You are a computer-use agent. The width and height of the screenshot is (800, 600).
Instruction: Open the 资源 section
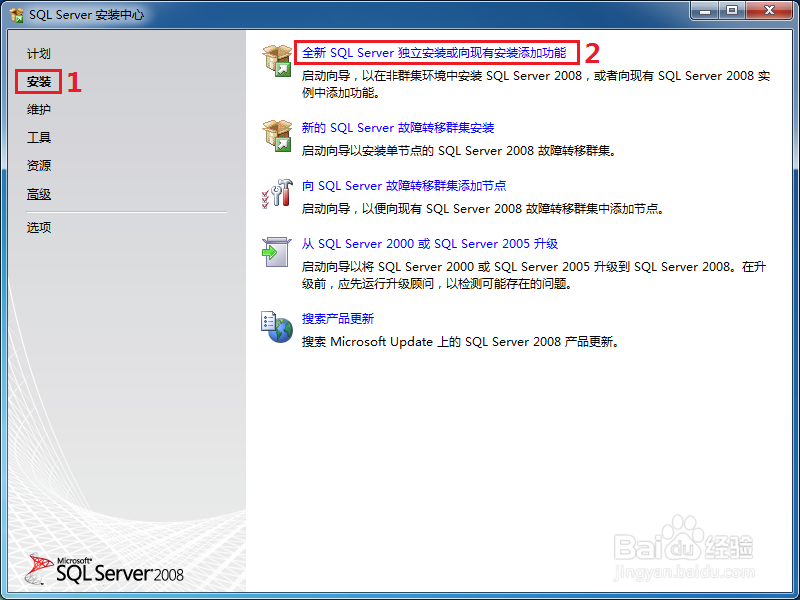coord(38,165)
